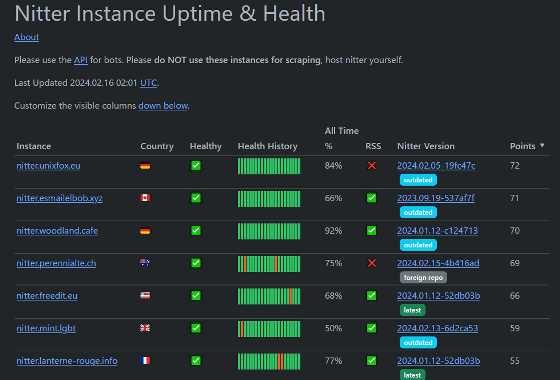Open nitter.lanterne-rouge.info instance
The width and height of the screenshot is (560, 380).
[x=67, y=361]
